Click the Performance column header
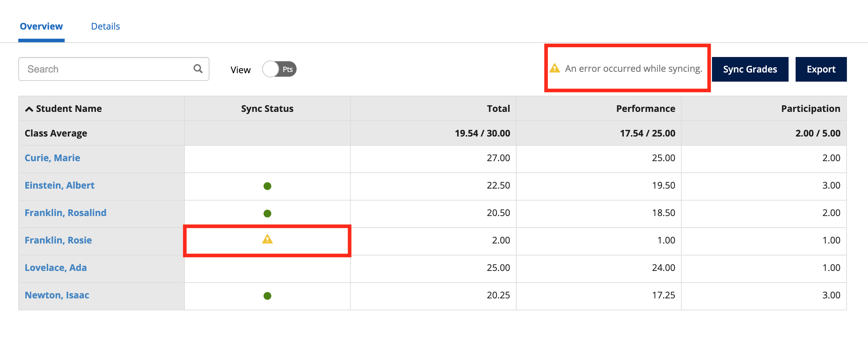Image resolution: width=868 pixels, height=342 pixels. (x=645, y=108)
